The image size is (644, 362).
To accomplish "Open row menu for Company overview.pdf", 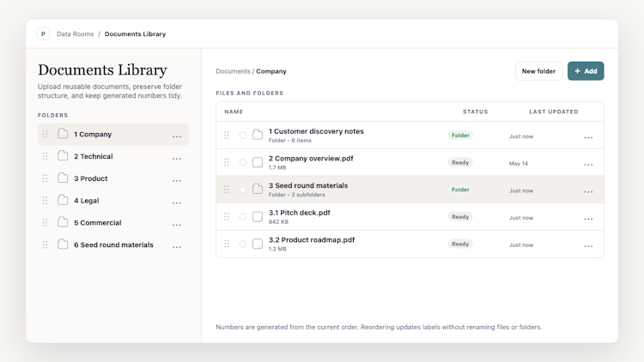I will pyautogui.click(x=588, y=165).
